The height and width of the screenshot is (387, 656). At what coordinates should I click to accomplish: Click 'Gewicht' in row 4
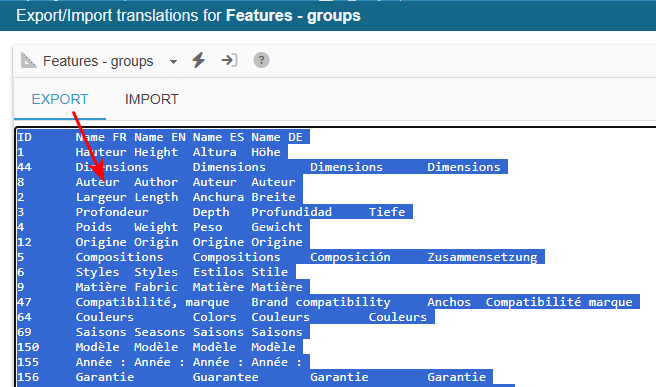[277, 228]
